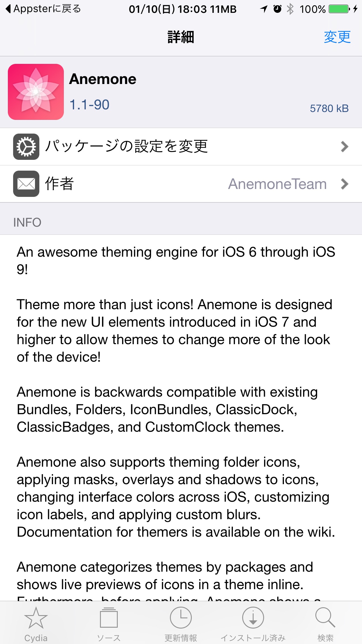
Task: Expand chevron on the 作者 row
Action: pyautogui.click(x=345, y=184)
